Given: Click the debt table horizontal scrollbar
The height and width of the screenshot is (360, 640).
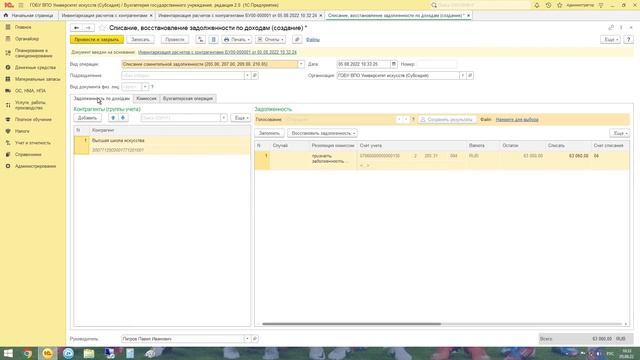Looking at the screenshot, I should point(351,324).
